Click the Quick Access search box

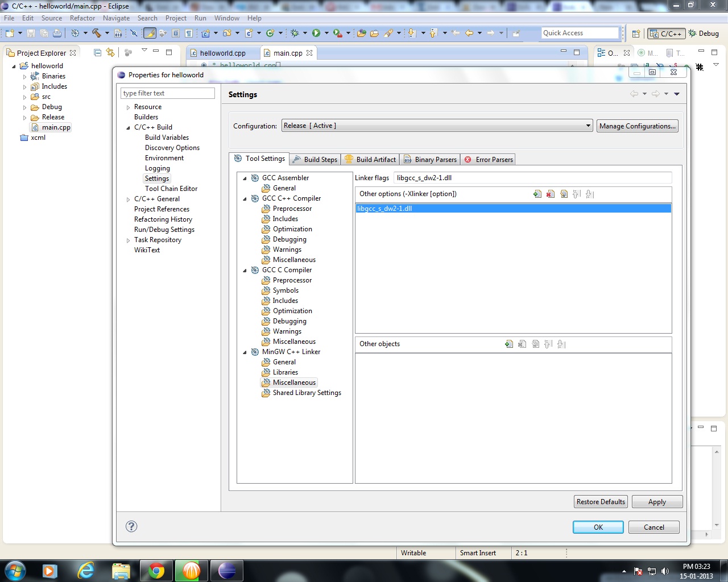pos(580,33)
